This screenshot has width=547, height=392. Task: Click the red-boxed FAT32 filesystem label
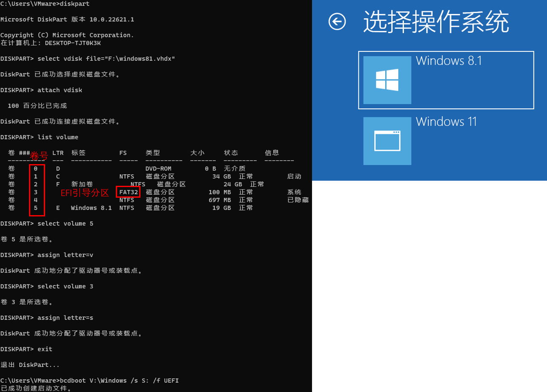point(129,192)
